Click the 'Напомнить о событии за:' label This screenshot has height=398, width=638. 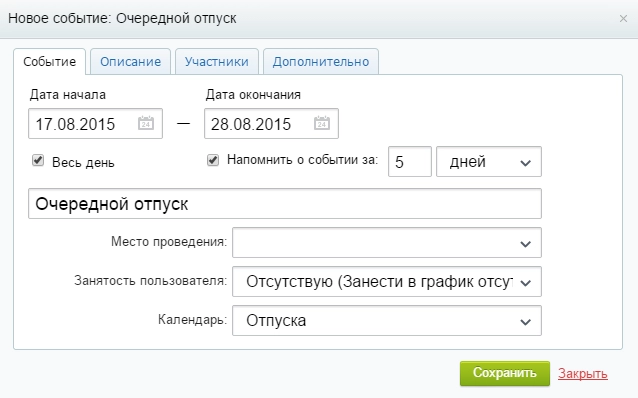click(x=302, y=160)
